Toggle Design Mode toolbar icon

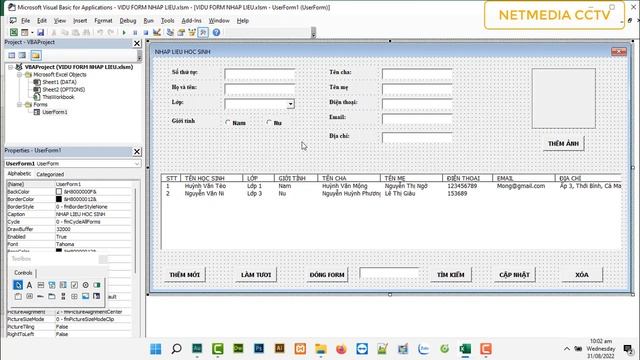click(x=157, y=32)
